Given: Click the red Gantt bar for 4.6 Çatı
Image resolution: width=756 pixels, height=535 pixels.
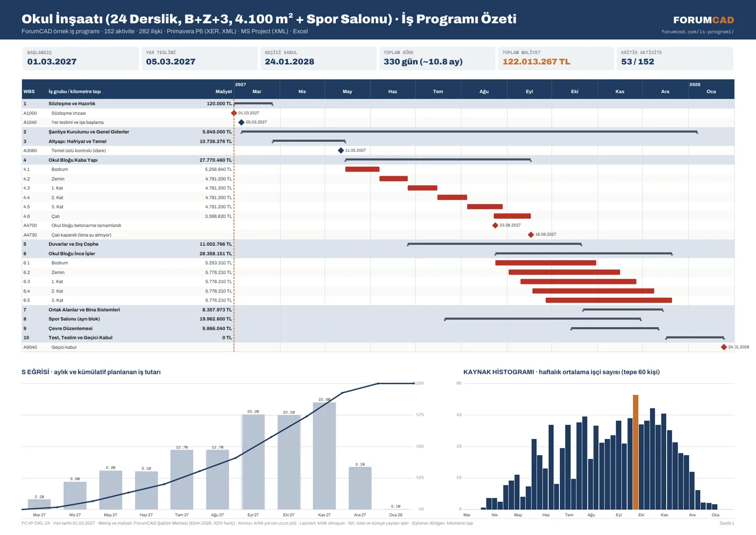Looking at the screenshot, I should click(x=512, y=216).
